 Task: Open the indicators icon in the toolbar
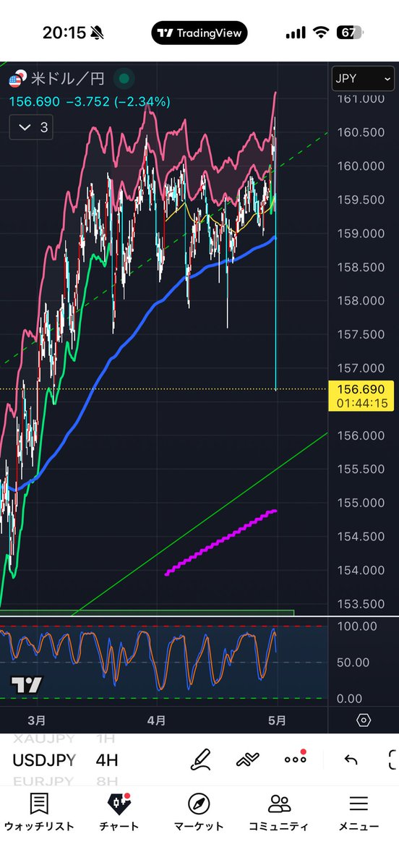tap(248, 759)
